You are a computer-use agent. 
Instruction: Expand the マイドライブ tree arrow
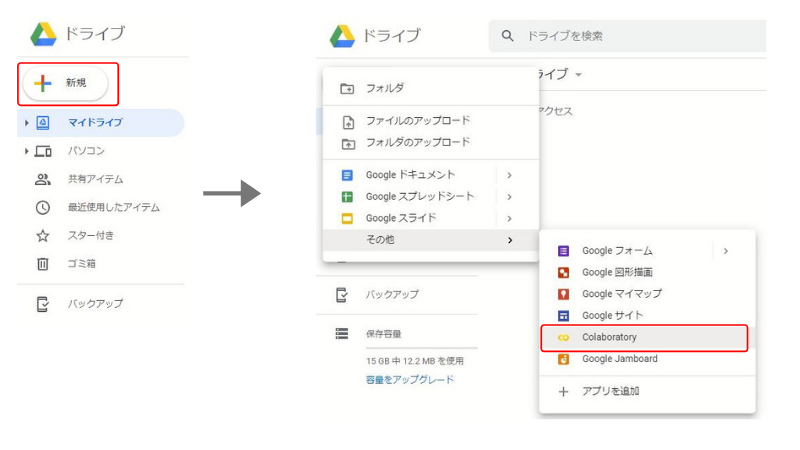coord(27,123)
